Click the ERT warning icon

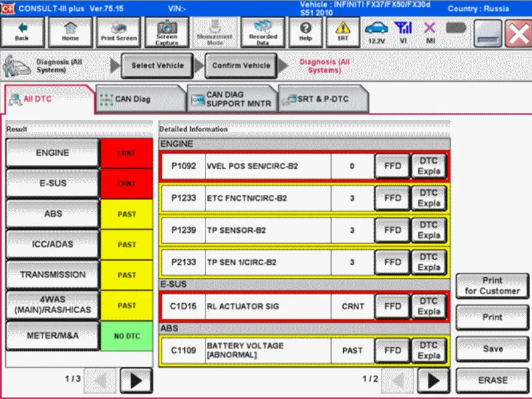[x=342, y=32]
